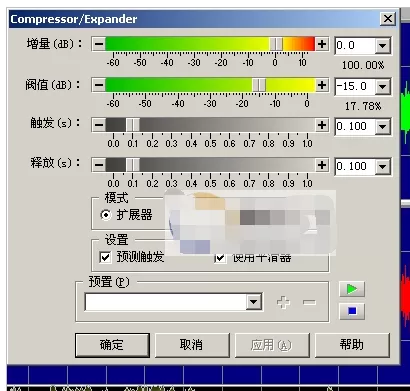Open the 释放 value dropdown showing 0.100

point(382,166)
